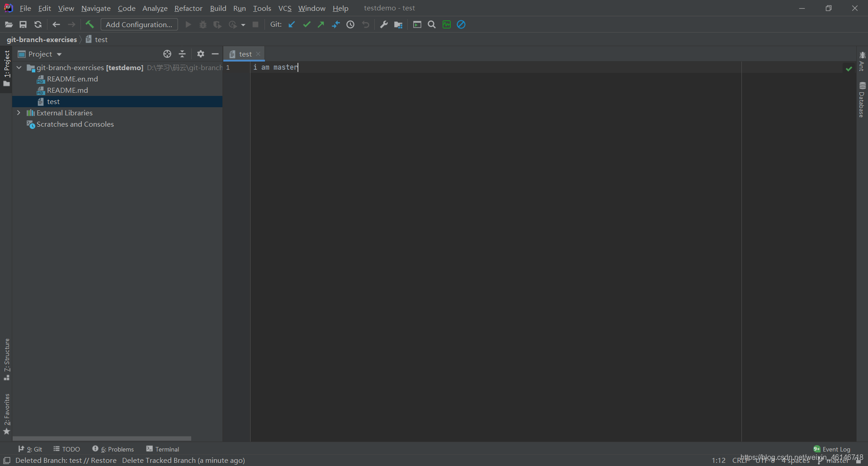Viewport: 868px width, 466px height.
Task: Open the TODO tool window
Action: 67,449
